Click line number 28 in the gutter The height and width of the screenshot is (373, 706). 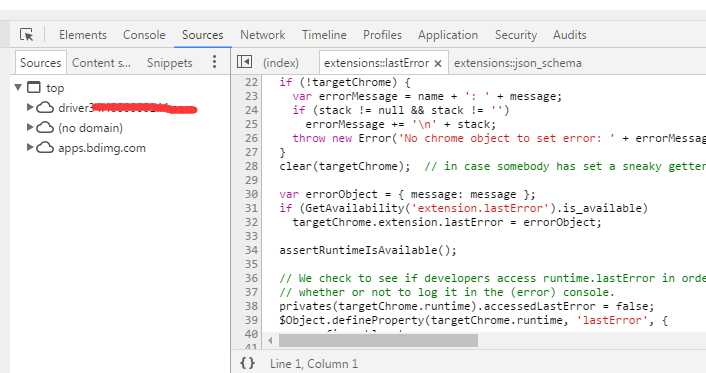[x=251, y=166]
